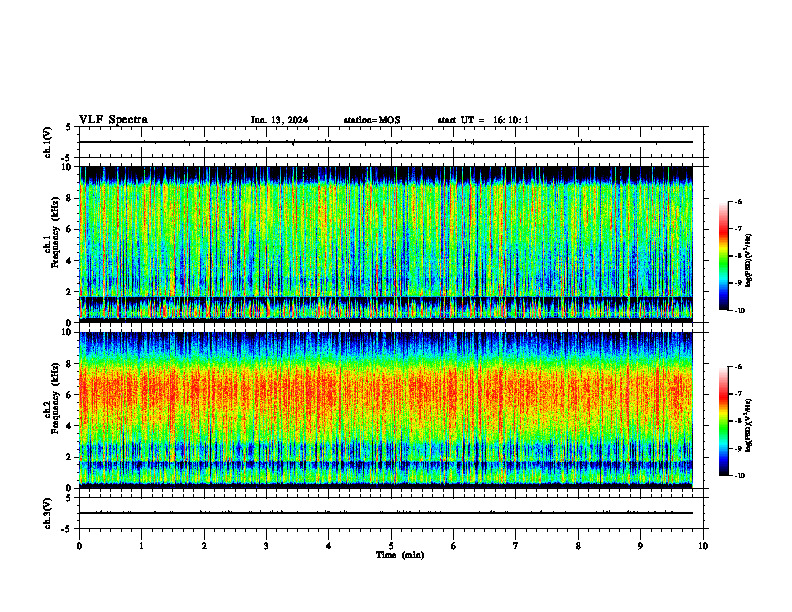Click the "4" minute tick on the time axis
792x612 pixels.
tap(329, 546)
